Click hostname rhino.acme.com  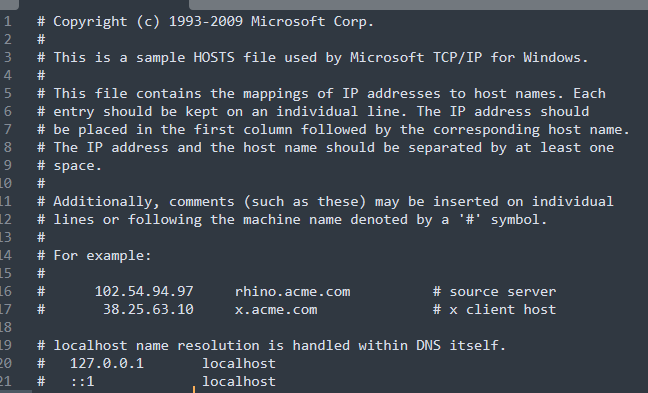click(292, 292)
